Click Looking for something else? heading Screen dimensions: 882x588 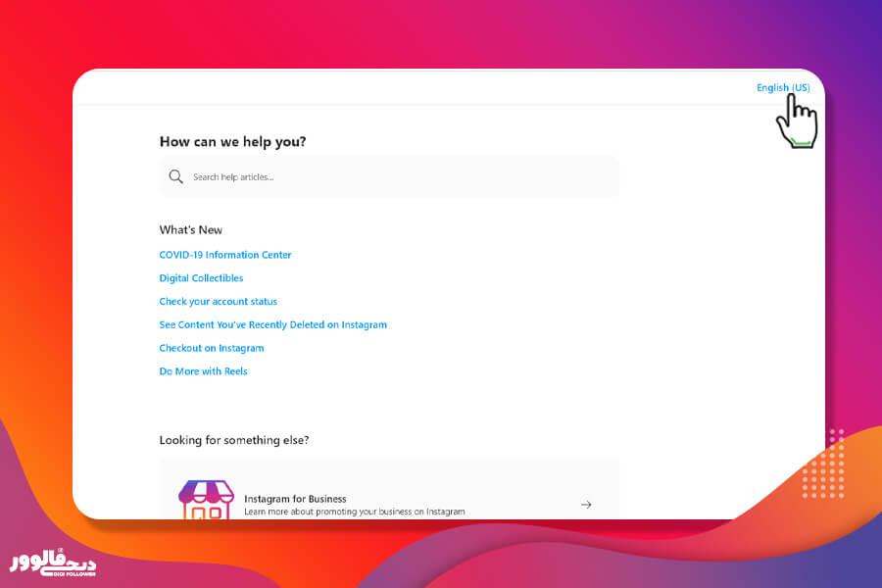point(234,440)
